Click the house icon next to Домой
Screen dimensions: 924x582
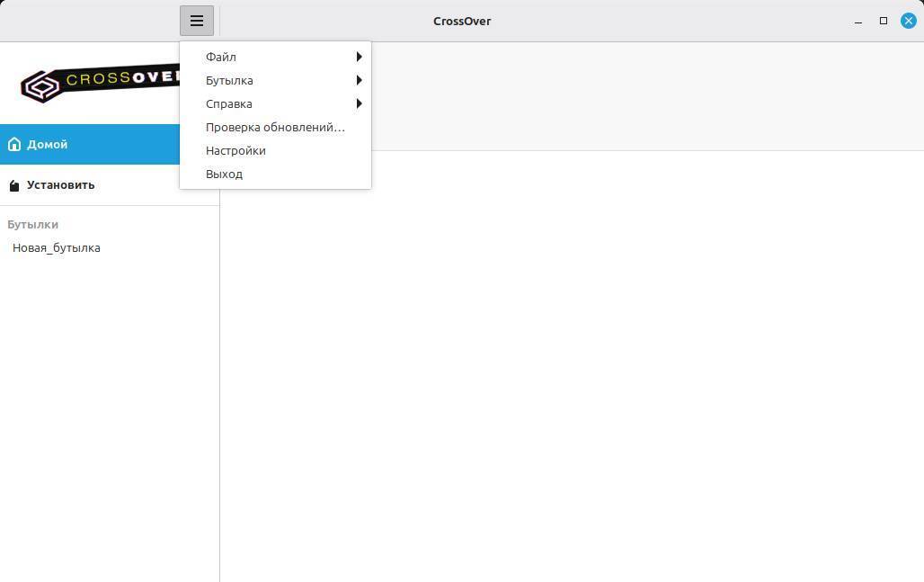[x=14, y=144]
